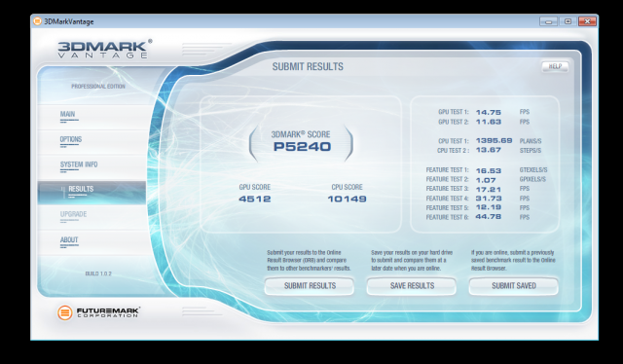623x364 pixels.
Task: Click the Futuremark Corporation wordmark
Action: tap(108, 312)
